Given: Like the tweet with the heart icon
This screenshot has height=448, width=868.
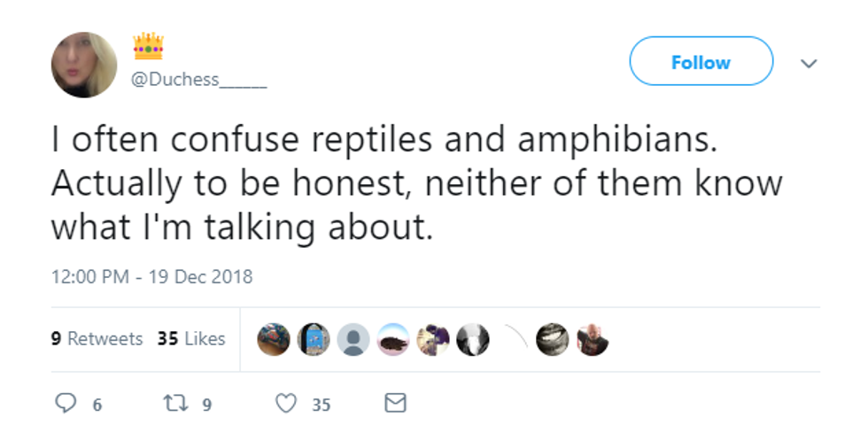Looking at the screenshot, I should [285, 404].
